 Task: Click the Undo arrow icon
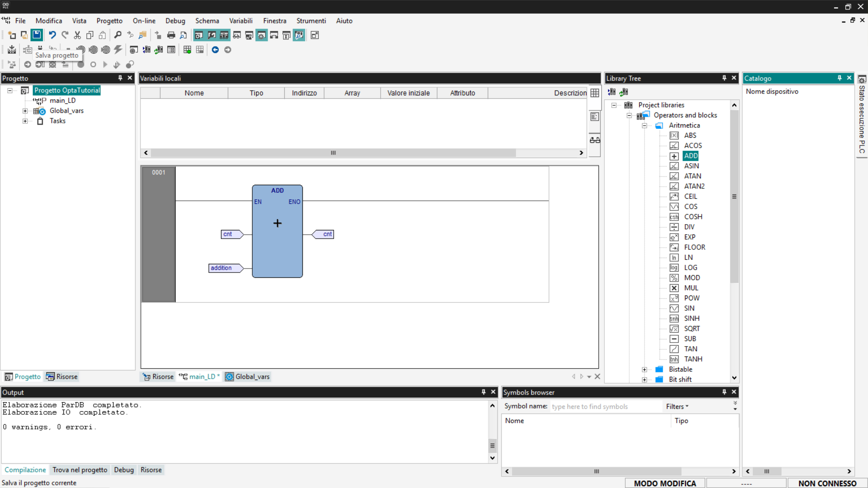coord(52,35)
